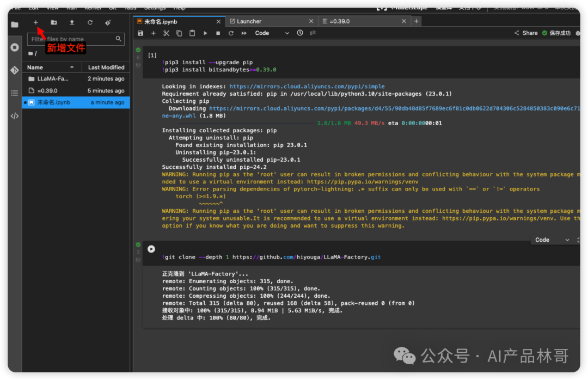
Task: Open the pip.pypa.io/warnings/venv link
Action: [x=363, y=181]
